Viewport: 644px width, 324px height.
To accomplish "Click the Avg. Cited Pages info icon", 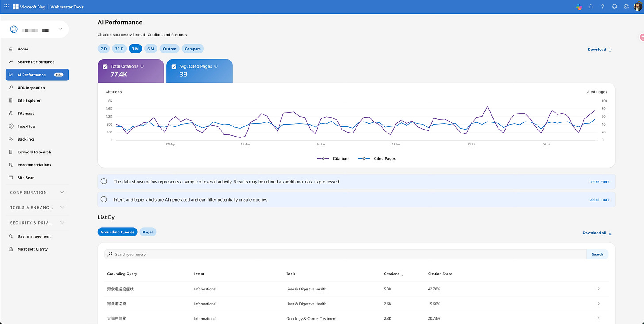I will pyautogui.click(x=216, y=66).
